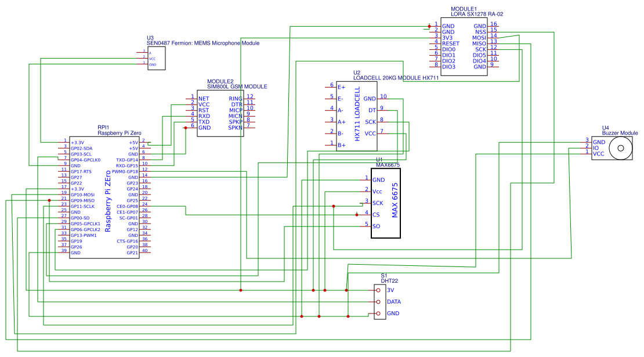Select the SCK pin on HX711
This screenshot has width=644, height=357.
tap(371, 122)
